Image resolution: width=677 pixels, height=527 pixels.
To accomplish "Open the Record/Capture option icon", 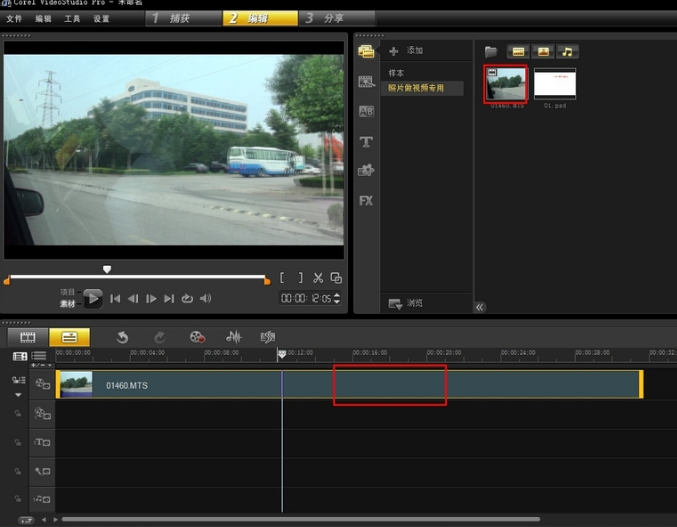I will pyautogui.click(x=197, y=337).
